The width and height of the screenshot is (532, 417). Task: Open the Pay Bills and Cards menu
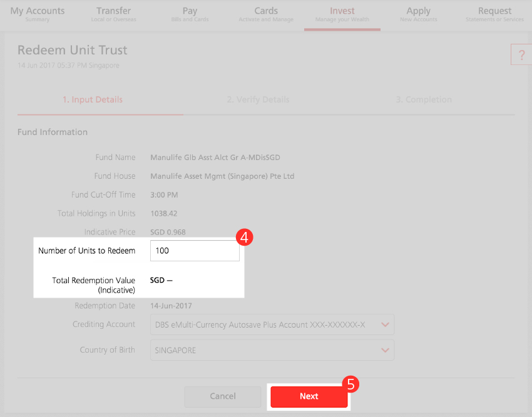(190, 14)
